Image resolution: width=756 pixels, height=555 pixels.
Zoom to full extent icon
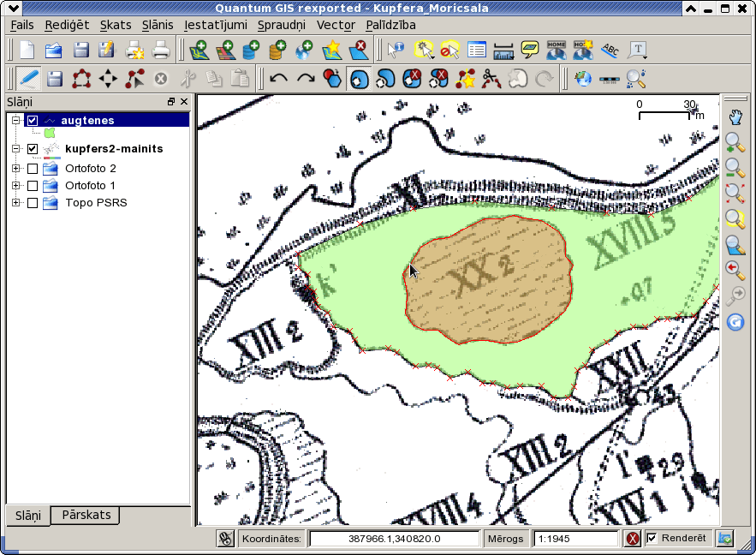point(735,194)
